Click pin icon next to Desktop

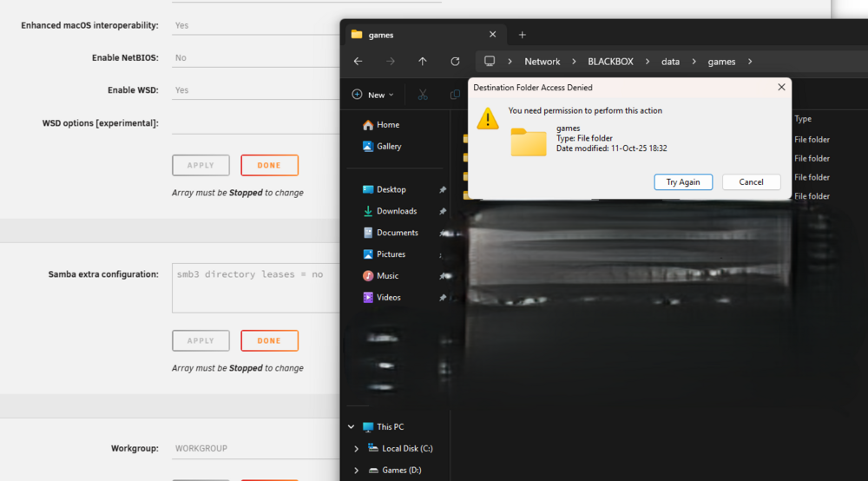coord(443,190)
